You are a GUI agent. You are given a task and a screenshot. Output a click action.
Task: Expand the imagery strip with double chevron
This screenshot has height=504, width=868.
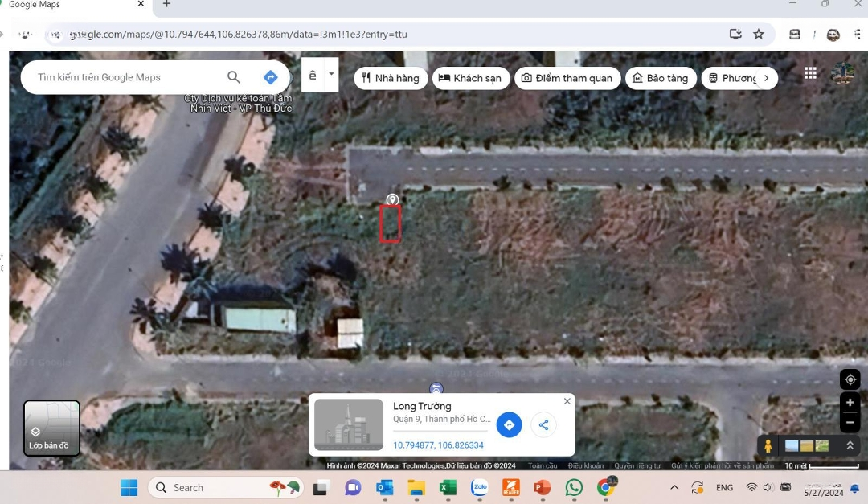(x=850, y=445)
